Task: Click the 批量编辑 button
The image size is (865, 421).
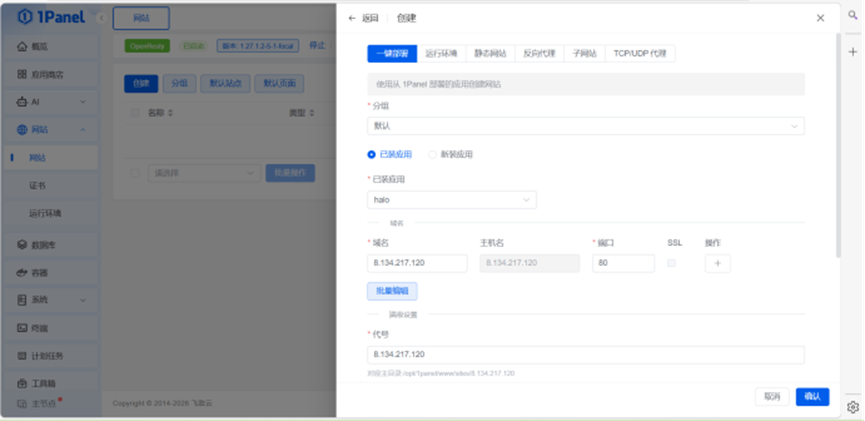Action: click(392, 291)
